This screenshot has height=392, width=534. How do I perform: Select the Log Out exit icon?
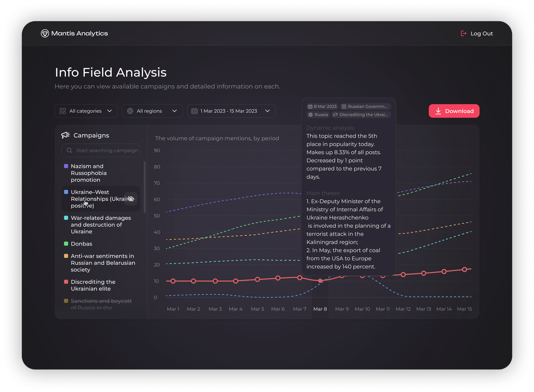click(464, 33)
